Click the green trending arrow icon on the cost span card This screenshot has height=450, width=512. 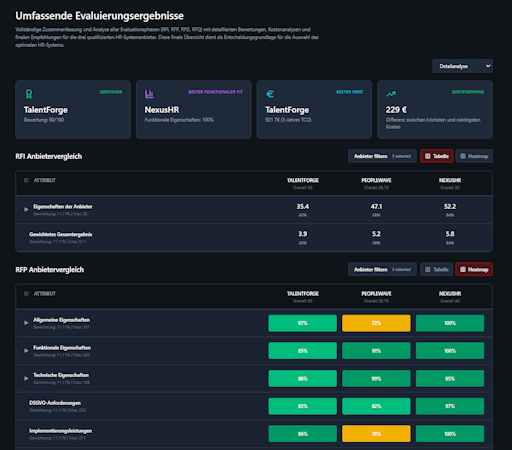[391, 94]
